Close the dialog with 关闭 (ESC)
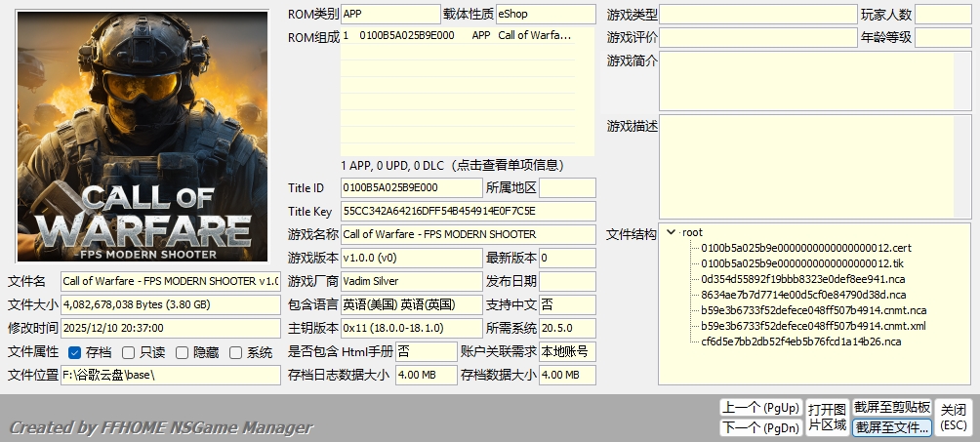Screen dimensions: 980x442 pos(954,418)
